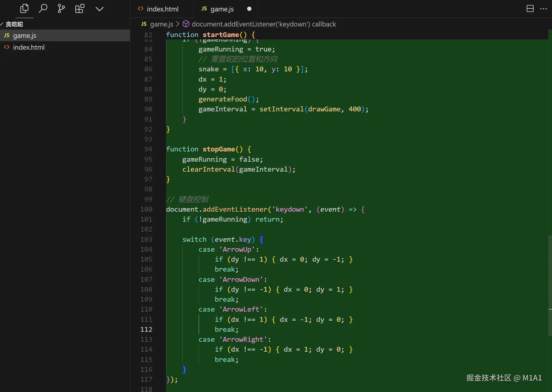Viewport: 552px width, 392px height.
Task: Open the Explorer view icon
Action: (x=24, y=9)
